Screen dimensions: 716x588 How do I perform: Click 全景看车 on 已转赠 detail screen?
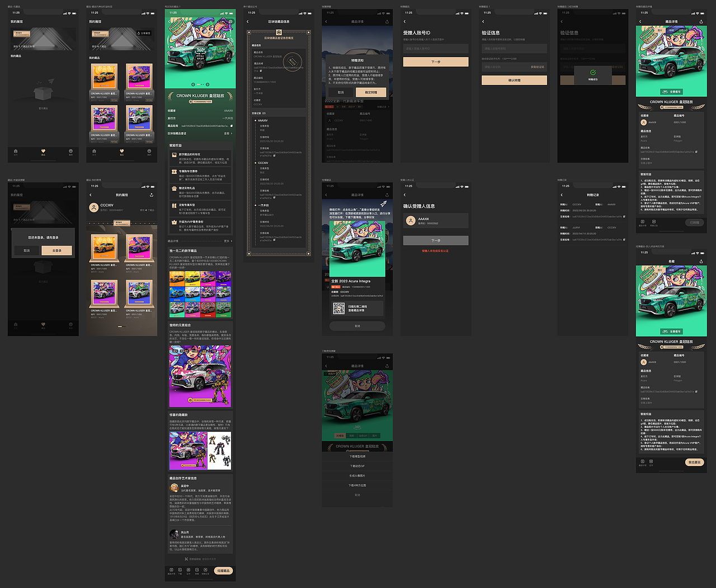point(672,92)
